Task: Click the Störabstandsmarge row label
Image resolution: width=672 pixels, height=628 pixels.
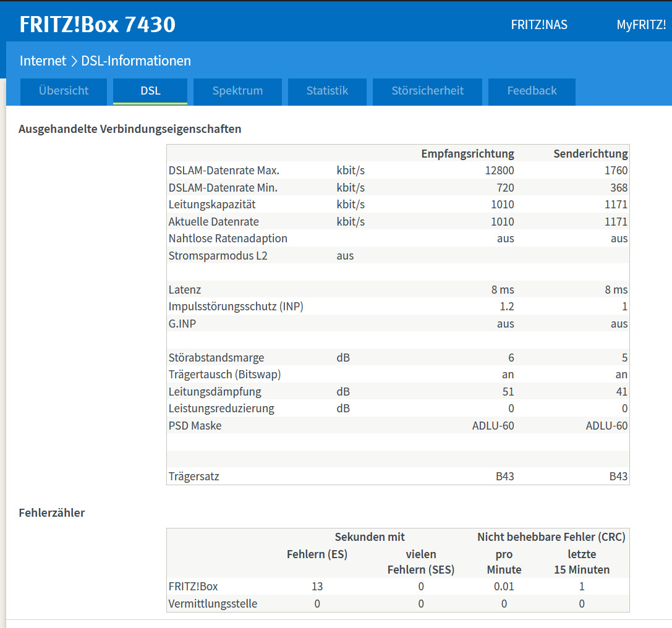Action: click(216, 358)
